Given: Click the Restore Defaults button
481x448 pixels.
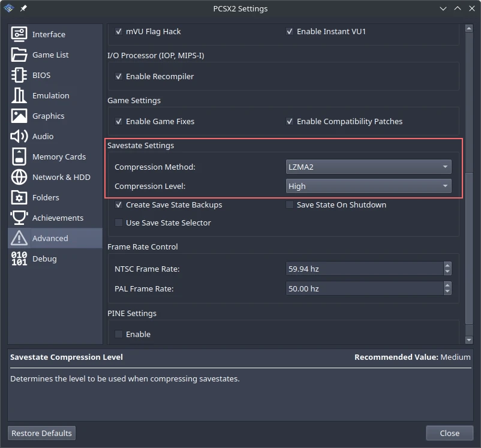Looking at the screenshot, I should click(x=42, y=433).
